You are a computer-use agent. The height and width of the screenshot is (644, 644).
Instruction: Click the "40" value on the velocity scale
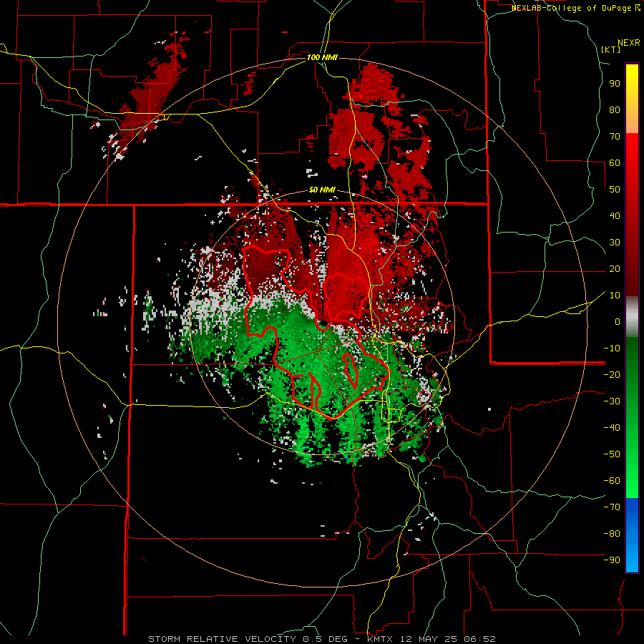click(615, 216)
